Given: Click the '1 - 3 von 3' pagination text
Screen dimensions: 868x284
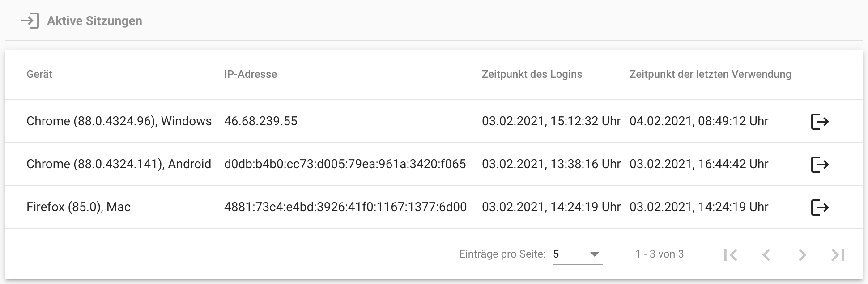Looking at the screenshot, I should click(x=660, y=254).
